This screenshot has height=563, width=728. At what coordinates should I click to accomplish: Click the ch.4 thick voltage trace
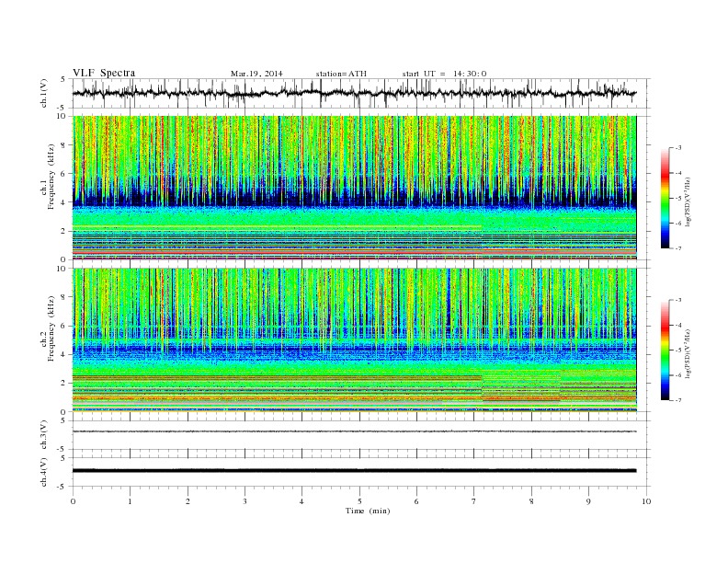click(354, 471)
